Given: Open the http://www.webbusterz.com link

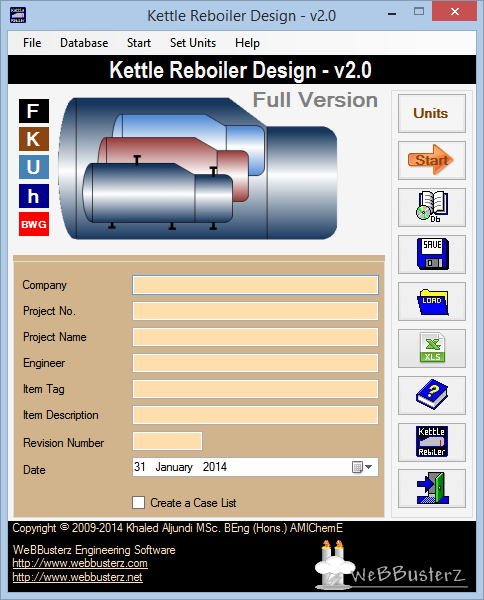Looking at the screenshot, I should (80, 563).
